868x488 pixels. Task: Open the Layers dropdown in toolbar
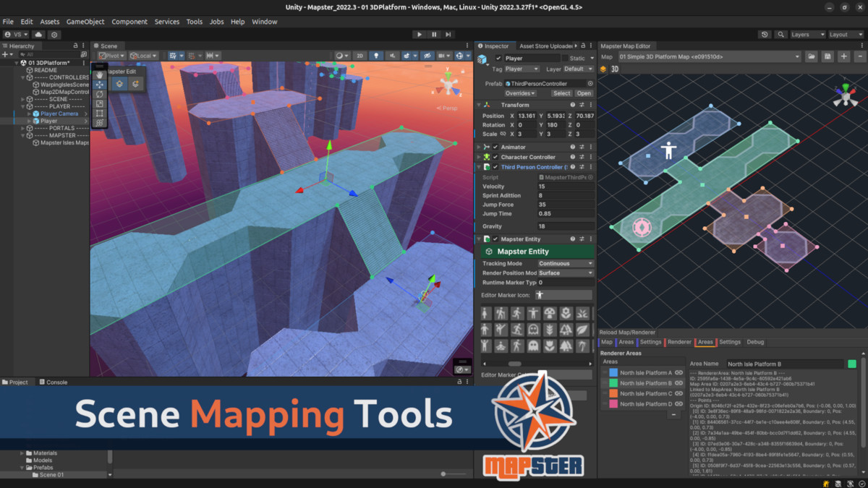pos(807,34)
